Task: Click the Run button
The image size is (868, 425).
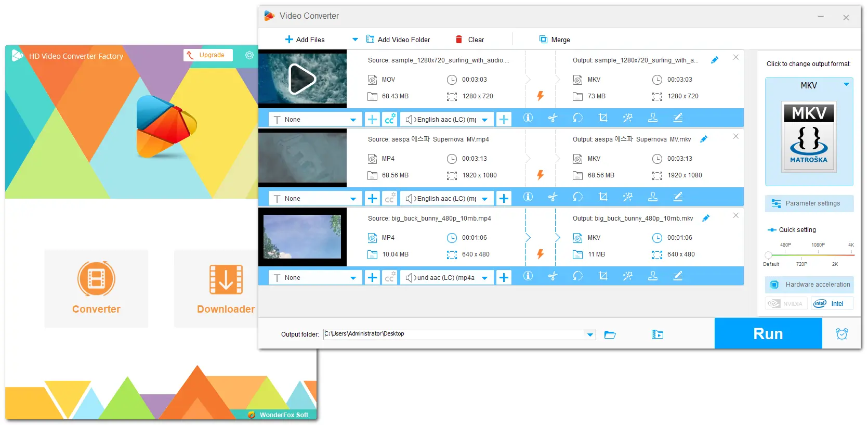Action: pos(768,333)
